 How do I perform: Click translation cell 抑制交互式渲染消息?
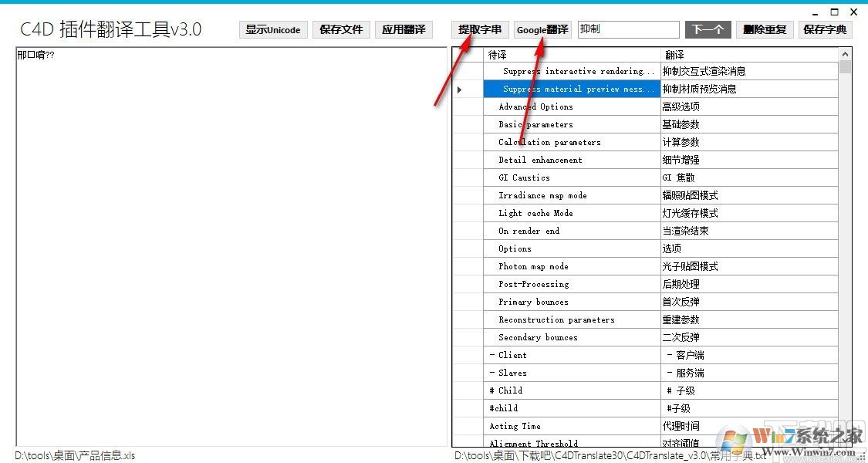click(749, 72)
